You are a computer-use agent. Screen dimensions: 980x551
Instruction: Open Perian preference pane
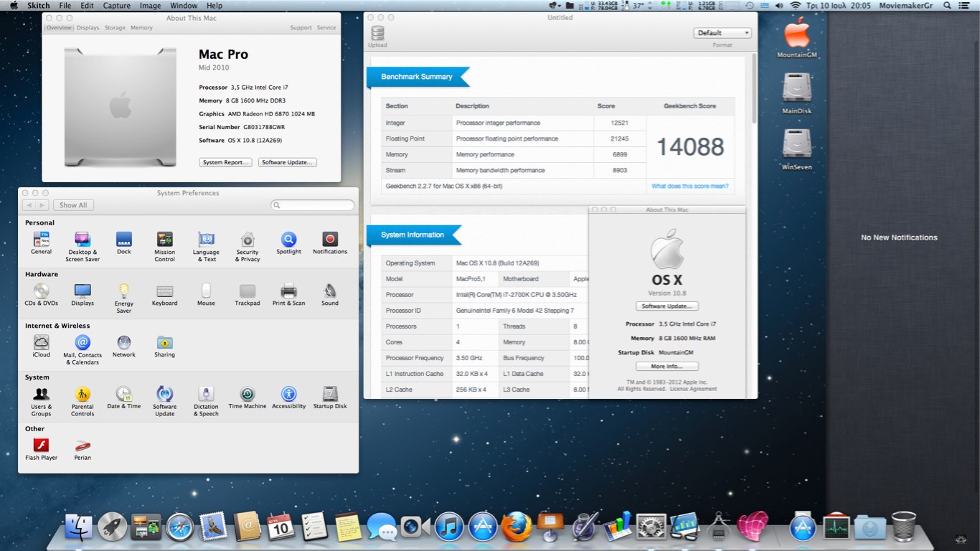pyautogui.click(x=83, y=450)
